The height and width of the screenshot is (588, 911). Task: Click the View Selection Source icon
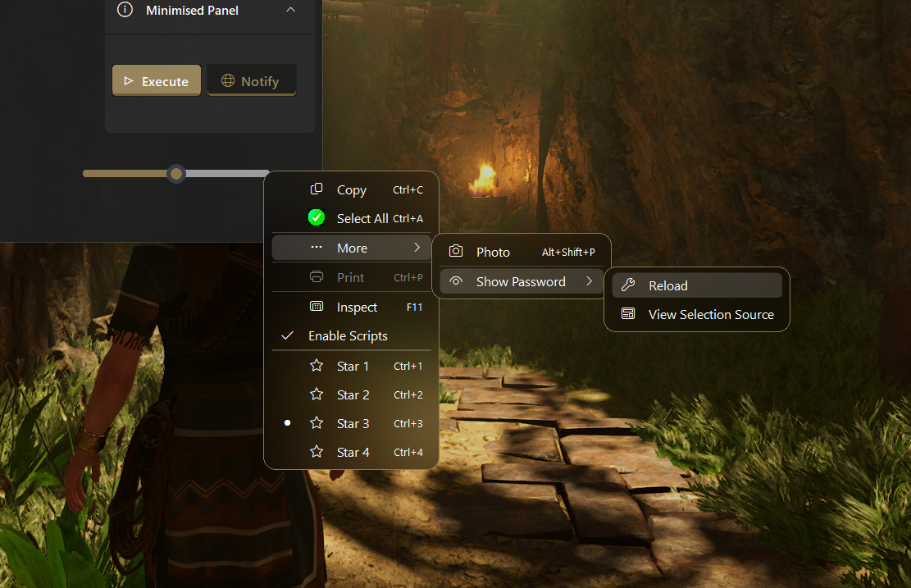[x=628, y=313]
